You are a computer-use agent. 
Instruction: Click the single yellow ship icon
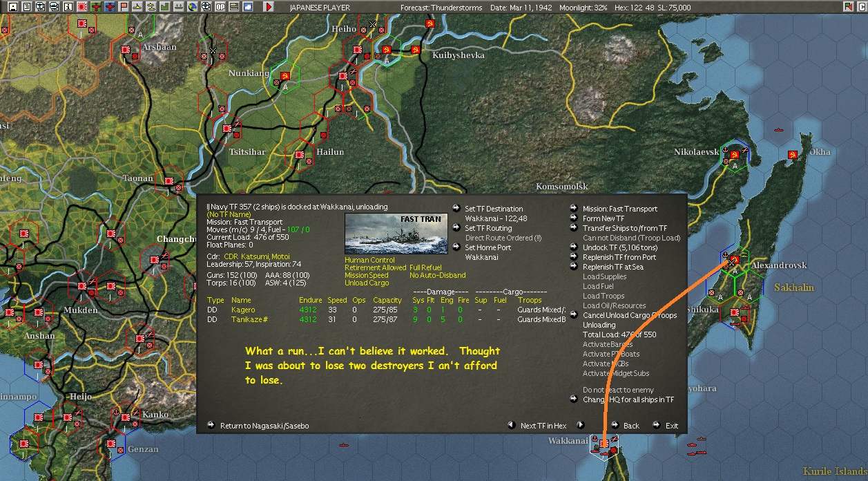[137, 7]
